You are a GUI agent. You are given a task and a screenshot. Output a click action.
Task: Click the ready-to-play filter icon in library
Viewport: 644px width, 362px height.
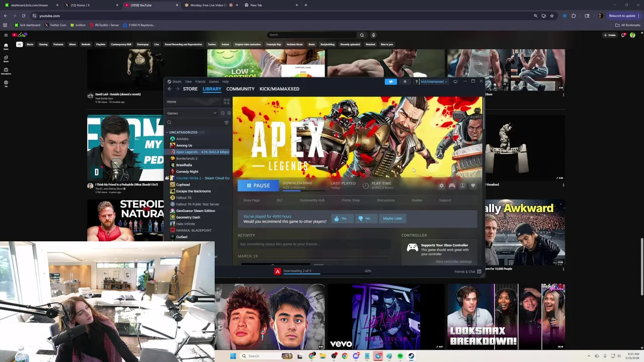(229, 113)
